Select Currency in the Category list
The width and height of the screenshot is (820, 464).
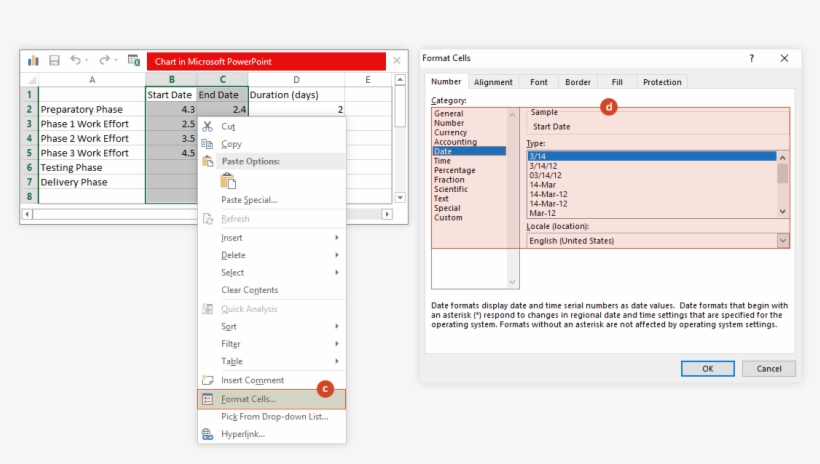(x=450, y=132)
